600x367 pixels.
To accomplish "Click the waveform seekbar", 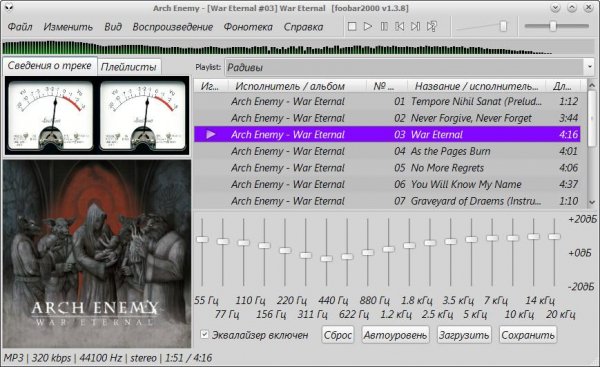I will 298,48.
